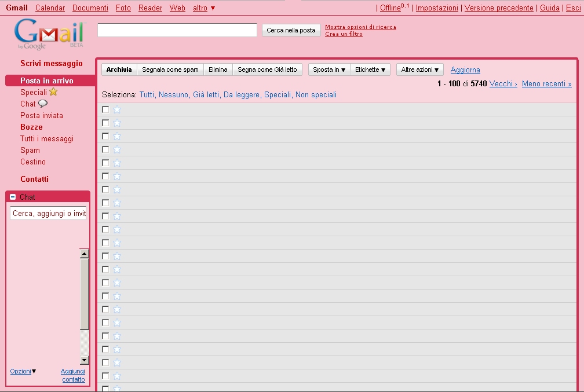Check the sixth message row's checkbox
The image size is (584, 392).
coord(105,176)
